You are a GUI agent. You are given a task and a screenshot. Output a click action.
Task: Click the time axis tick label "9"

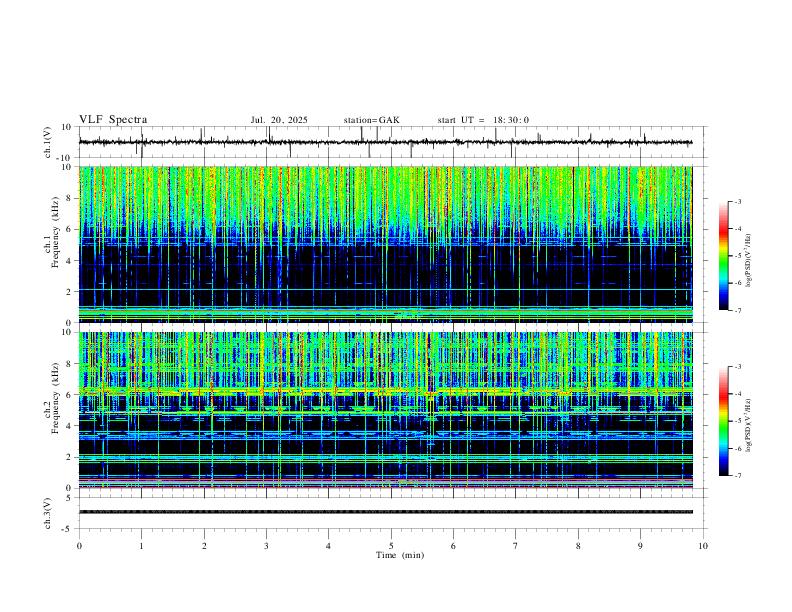[x=640, y=546]
